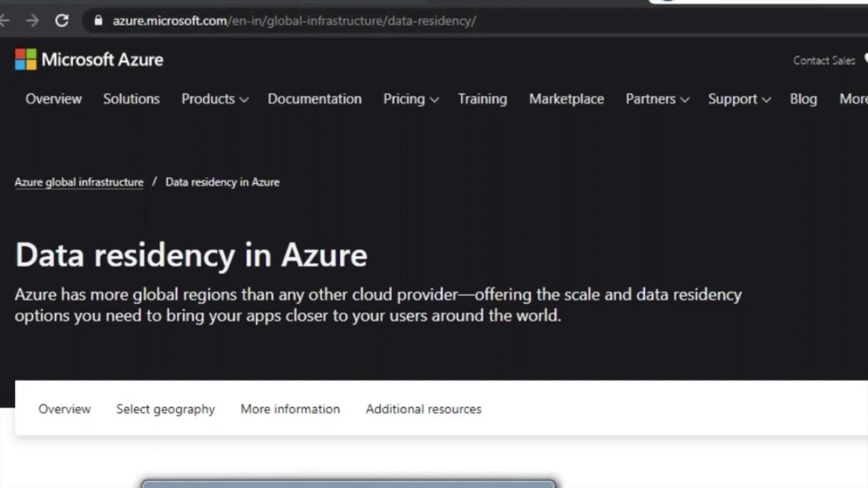Screen dimensions: 868x488
Task: Expand the Partners dropdown
Action: [657, 99]
